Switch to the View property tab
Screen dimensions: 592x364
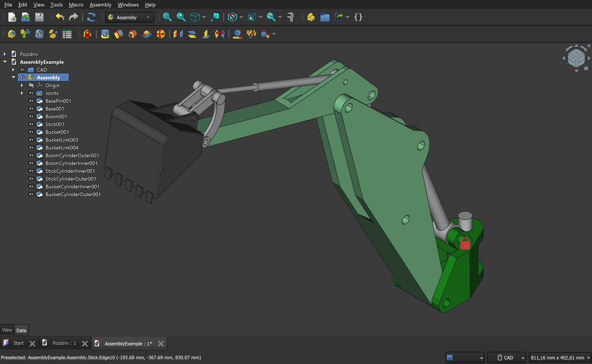tap(7, 330)
